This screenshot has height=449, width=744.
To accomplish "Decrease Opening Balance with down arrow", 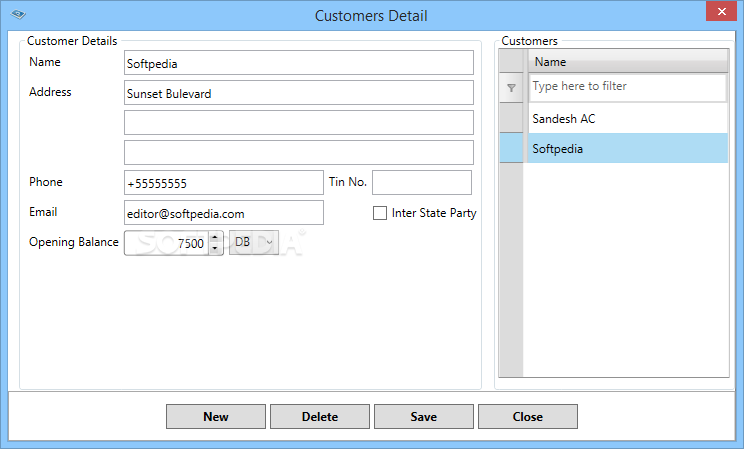I will (x=215, y=248).
